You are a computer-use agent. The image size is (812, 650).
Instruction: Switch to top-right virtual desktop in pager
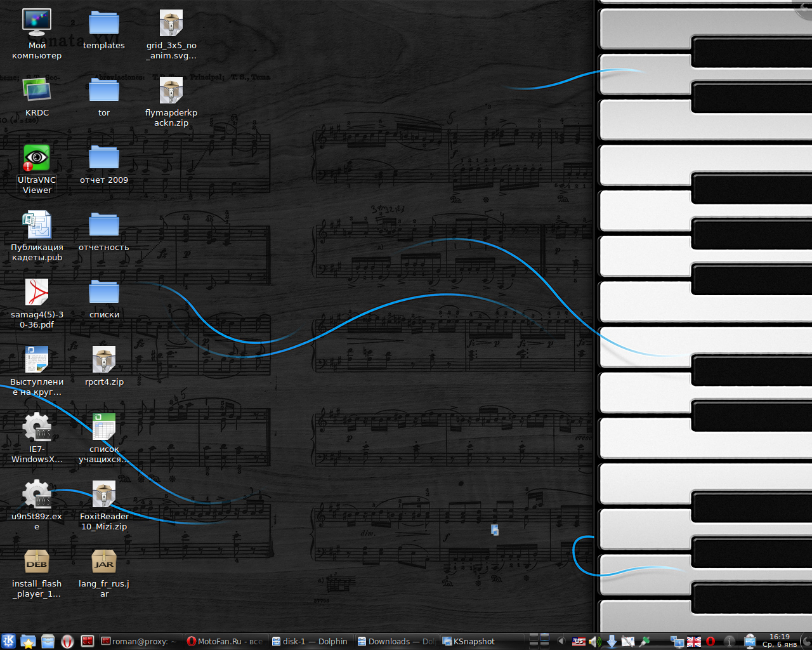544,637
